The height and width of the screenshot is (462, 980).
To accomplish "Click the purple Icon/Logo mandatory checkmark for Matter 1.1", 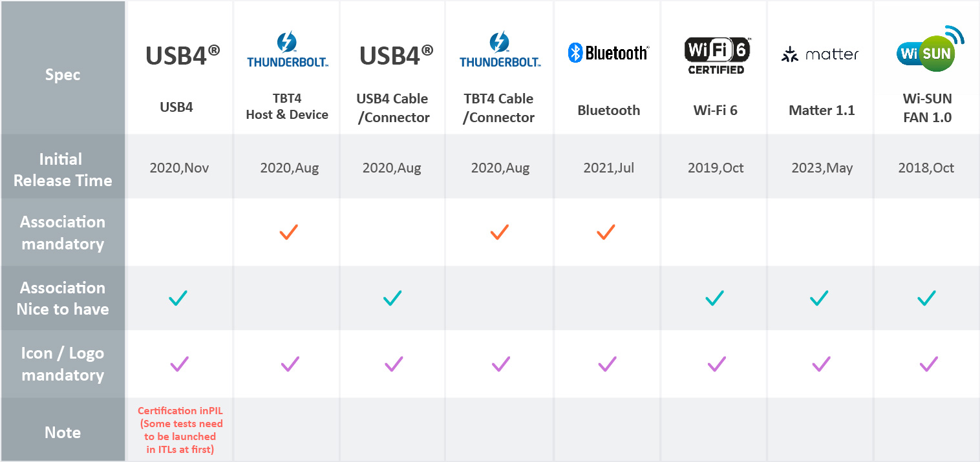I will tap(821, 364).
